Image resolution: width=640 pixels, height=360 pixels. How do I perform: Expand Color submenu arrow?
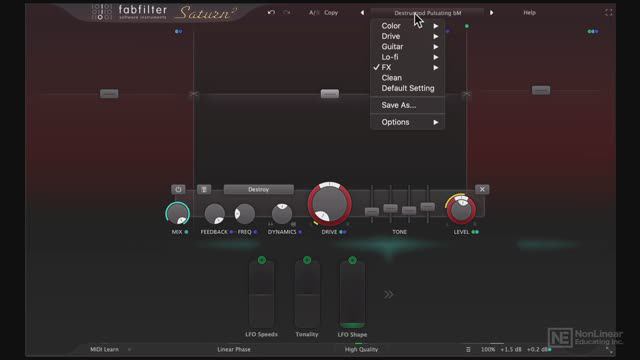click(x=436, y=26)
